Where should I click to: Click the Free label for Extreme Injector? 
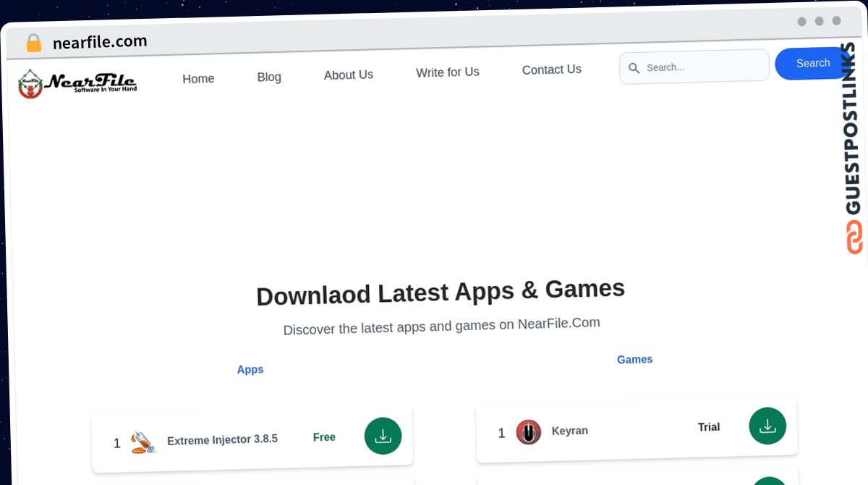[x=324, y=437]
